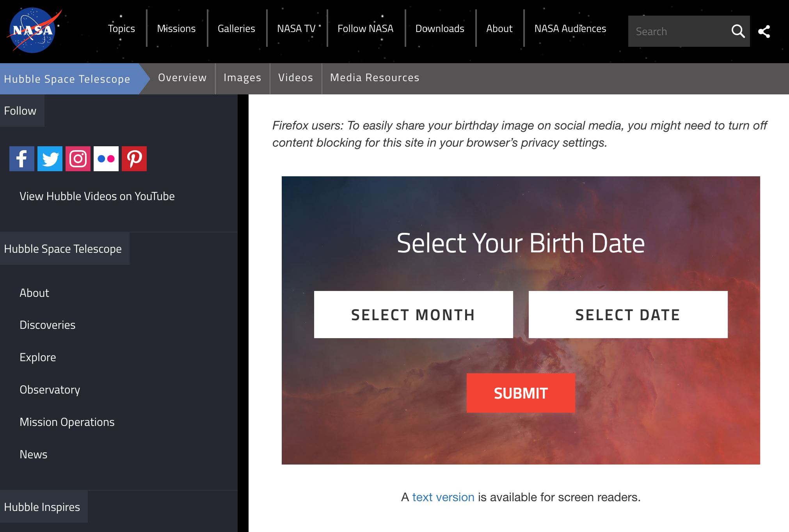Go to Mission Operations in sidebar
789x532 pixels.
pos(67,422)
